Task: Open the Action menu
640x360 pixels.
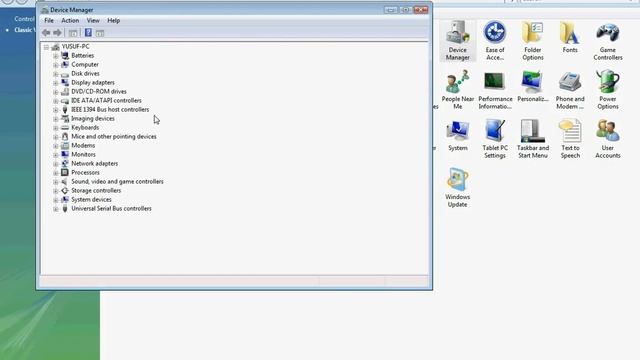Action: click(x=70, y=20)
